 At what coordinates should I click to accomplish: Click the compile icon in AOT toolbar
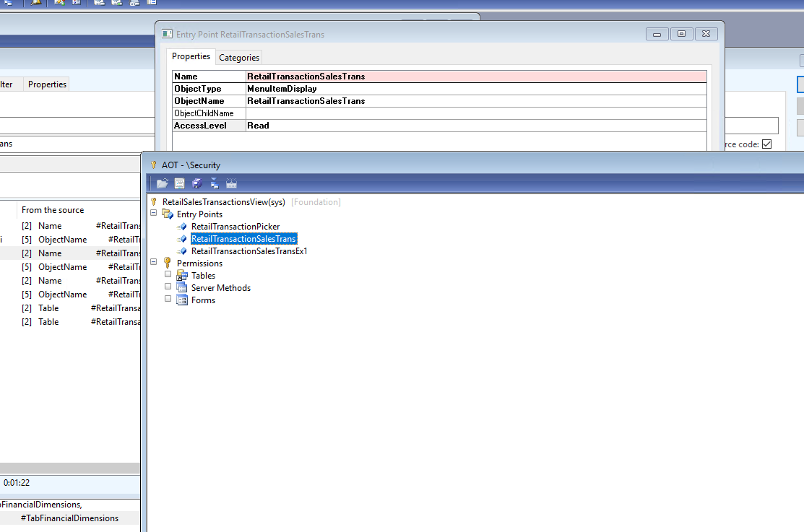[x=231, y=183]
